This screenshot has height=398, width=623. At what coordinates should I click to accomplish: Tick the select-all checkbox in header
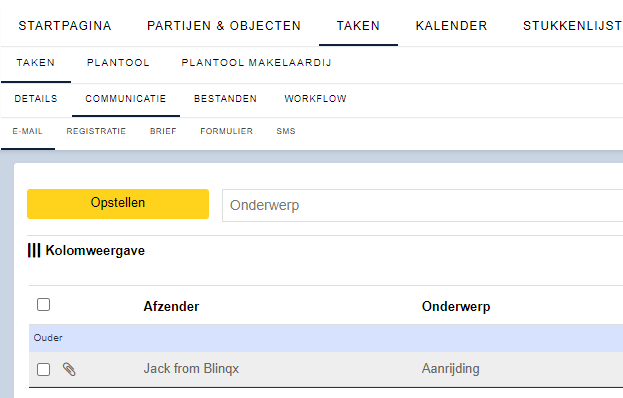click(44, 305)
